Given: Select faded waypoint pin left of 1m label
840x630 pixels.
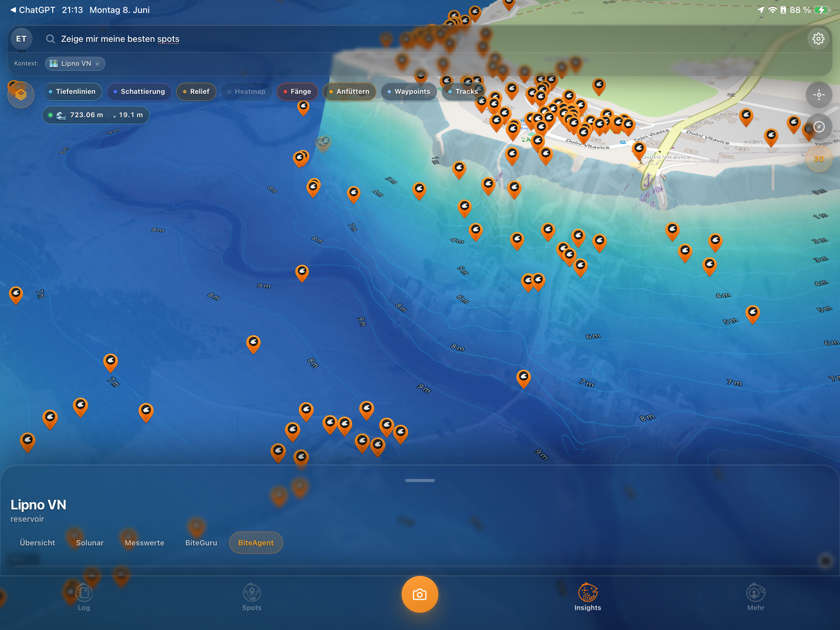Looking at the screenshot, I should [x=323, y=144].
